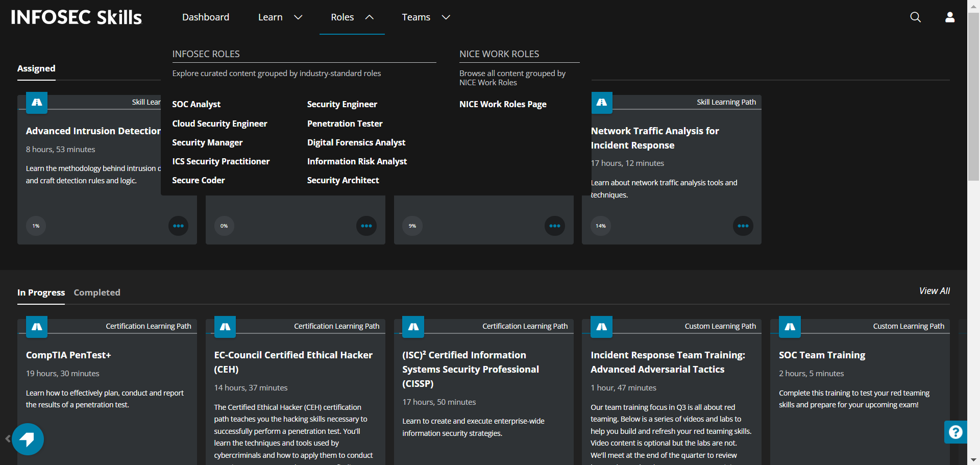Switch to the Completed tab
The height and width of the screenshot is (465, 980).
coord(97,292)
